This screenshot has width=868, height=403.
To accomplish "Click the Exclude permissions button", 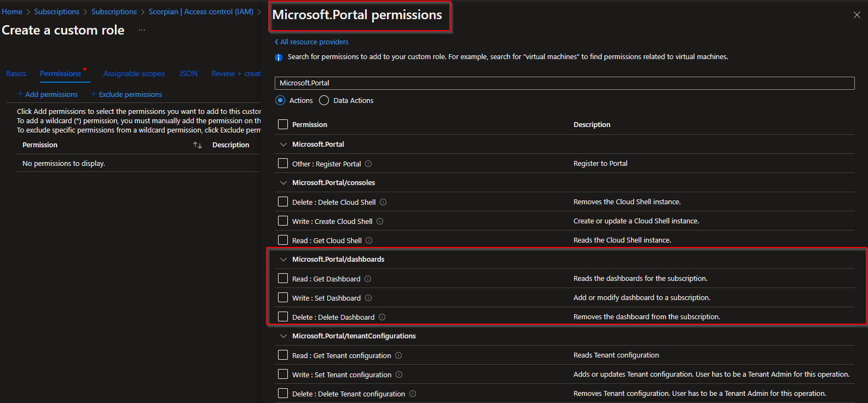I will tap(126, 94).
